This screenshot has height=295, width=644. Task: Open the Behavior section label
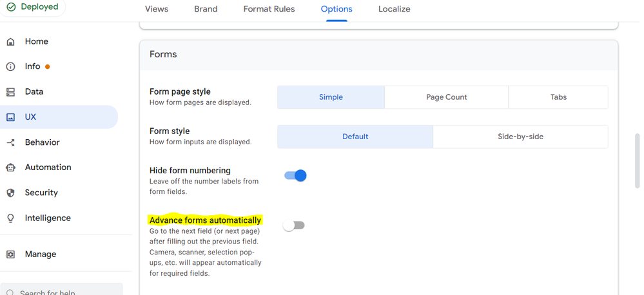43,142
